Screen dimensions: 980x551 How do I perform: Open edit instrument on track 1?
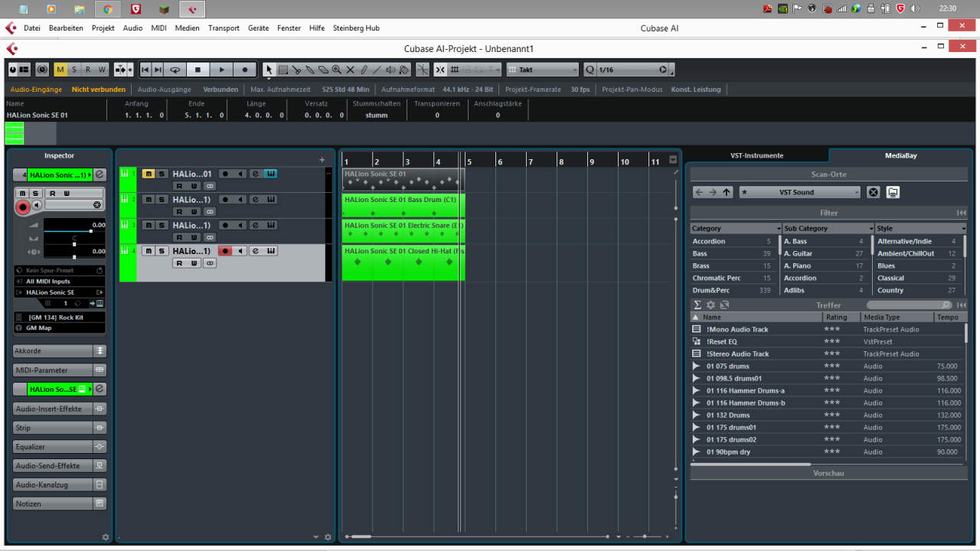pos(270,174)
